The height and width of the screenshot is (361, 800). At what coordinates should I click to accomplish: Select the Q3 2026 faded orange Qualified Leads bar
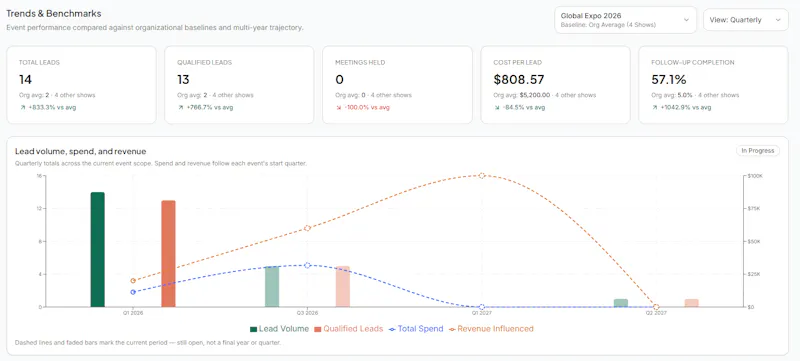(343, 287)
